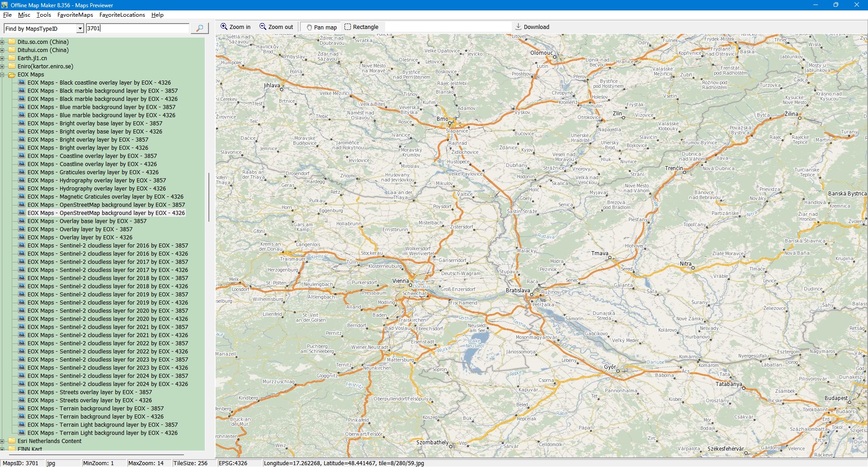
Task: Click the magnifier search button
Action: 199,29
